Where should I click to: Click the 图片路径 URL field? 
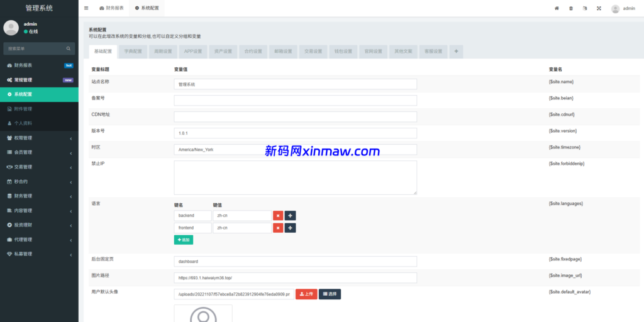(296, 277)
